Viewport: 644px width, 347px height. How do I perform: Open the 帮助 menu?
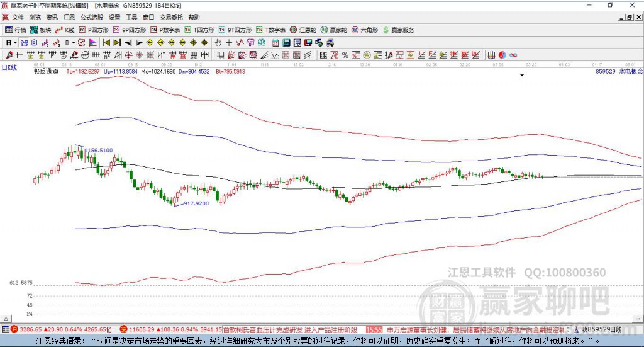pos(194,17)
